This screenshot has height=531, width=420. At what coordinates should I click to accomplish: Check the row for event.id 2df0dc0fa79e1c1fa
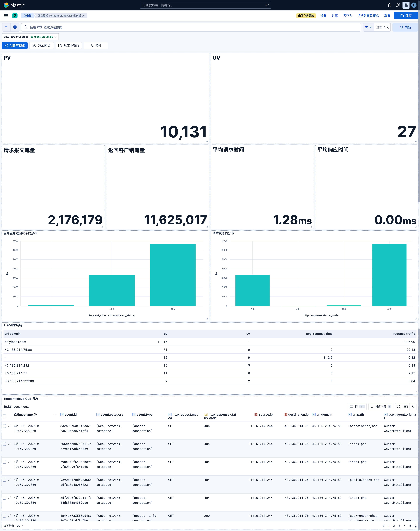click(x=4, y=498)
